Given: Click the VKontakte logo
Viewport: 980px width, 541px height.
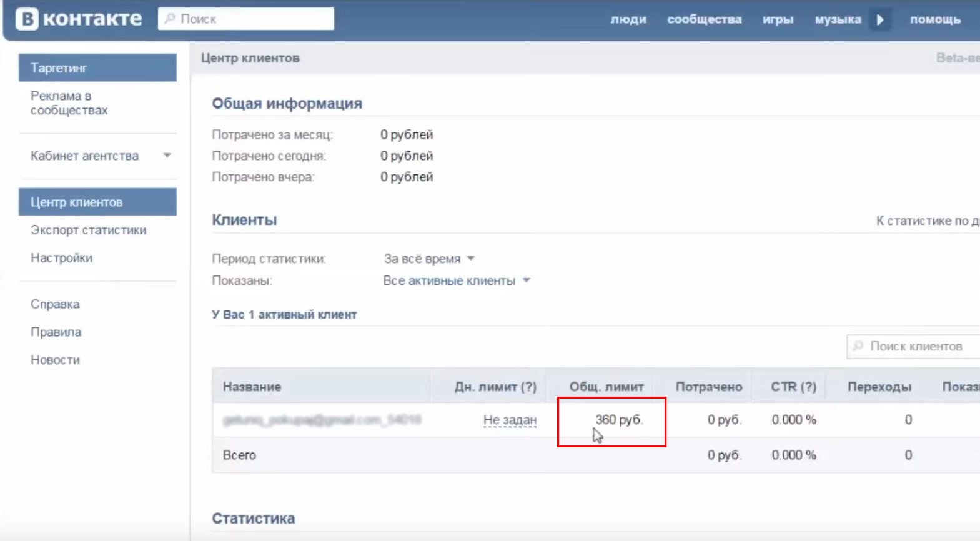Looking at the screenshot, I should coord(79,19).
